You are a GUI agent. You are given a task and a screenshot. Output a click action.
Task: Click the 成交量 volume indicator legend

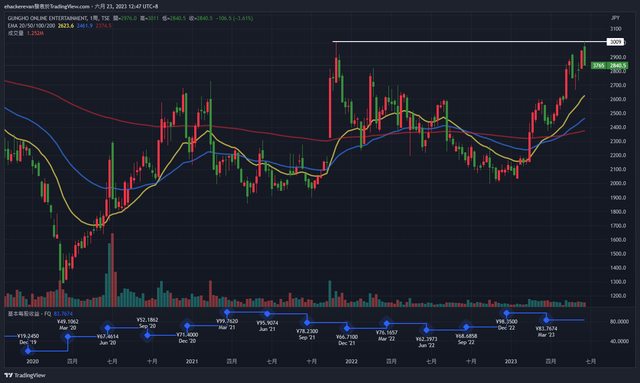[16, 33]
